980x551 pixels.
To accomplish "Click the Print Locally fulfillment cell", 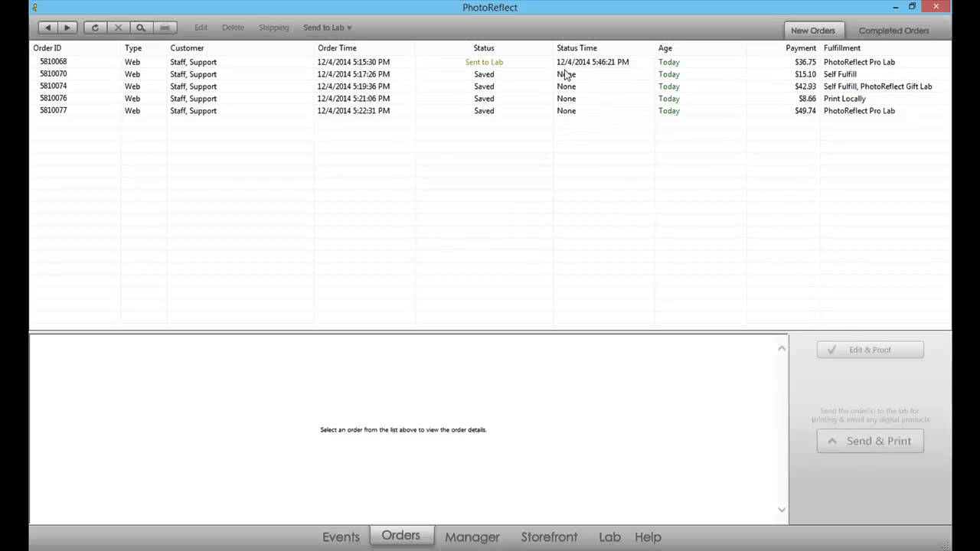I will (844, 99).
